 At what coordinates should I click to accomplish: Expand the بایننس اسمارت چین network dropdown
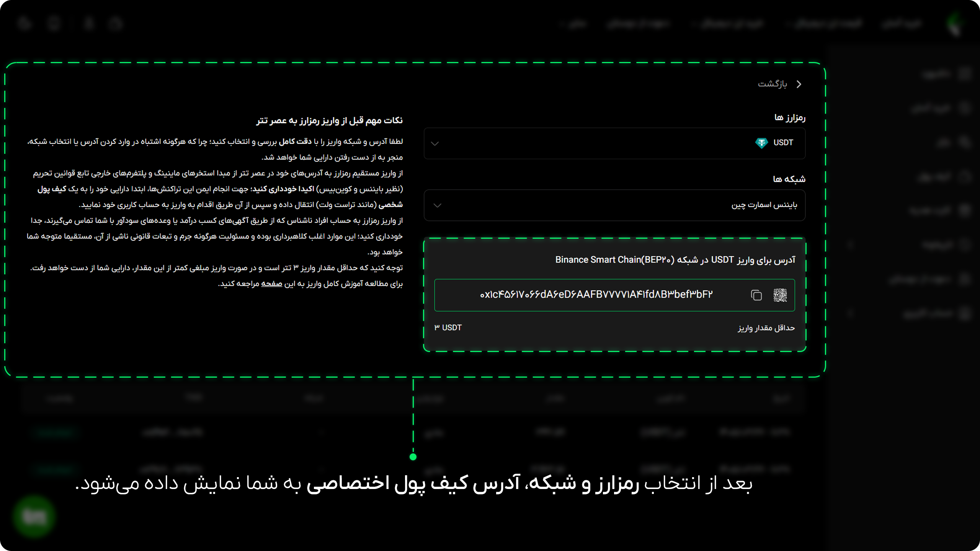point(614,205)
